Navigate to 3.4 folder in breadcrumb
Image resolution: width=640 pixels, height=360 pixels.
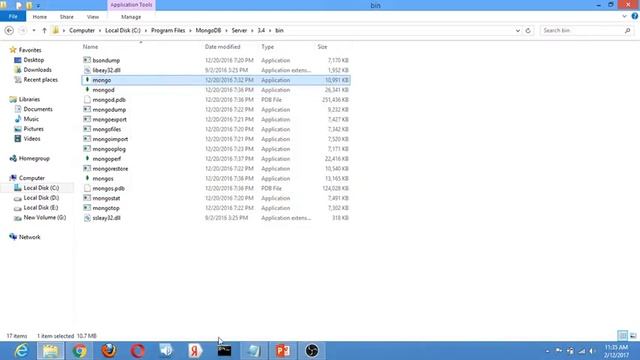[261, 31]
